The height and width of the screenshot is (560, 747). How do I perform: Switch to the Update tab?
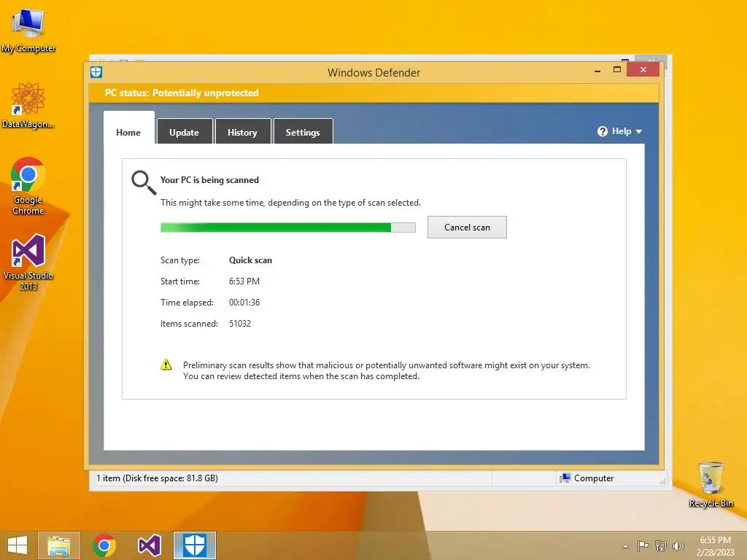[x=184, y=133]
